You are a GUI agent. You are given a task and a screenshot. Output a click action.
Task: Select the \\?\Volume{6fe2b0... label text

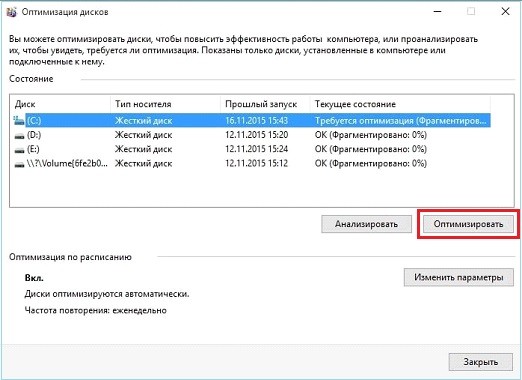pos(67,164)
